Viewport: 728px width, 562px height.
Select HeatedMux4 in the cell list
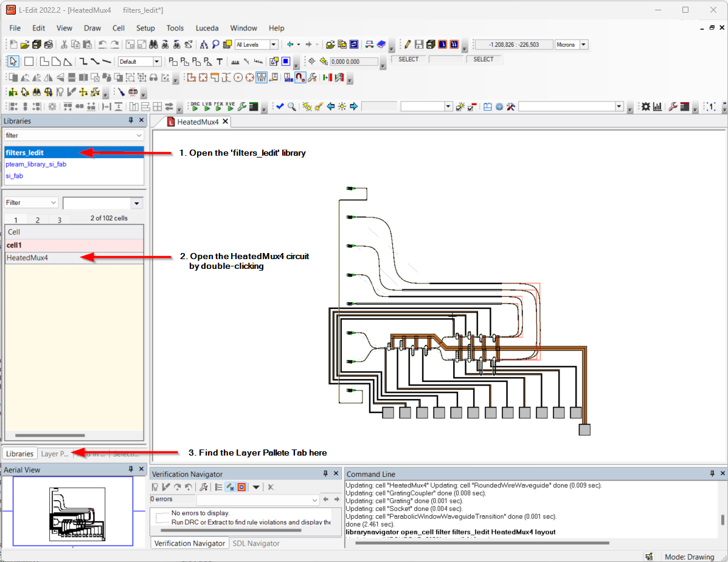[27, 258]
